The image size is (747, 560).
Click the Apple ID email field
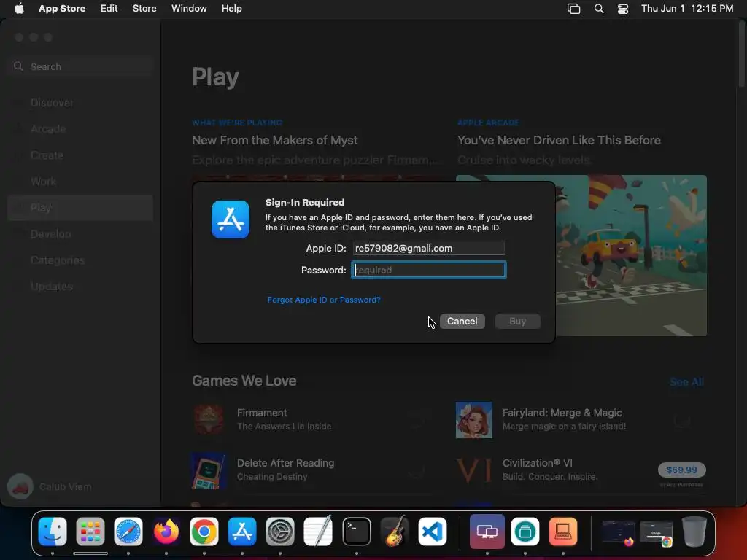point(428,248)
